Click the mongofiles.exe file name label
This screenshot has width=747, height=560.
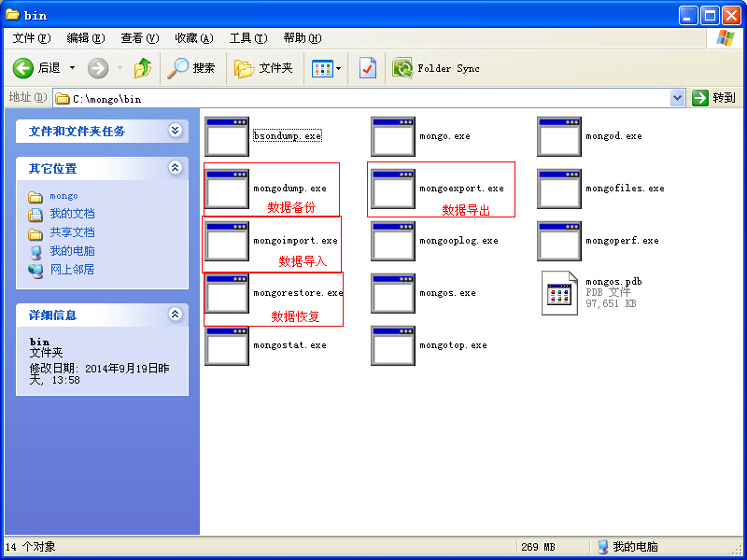[625, 189]
